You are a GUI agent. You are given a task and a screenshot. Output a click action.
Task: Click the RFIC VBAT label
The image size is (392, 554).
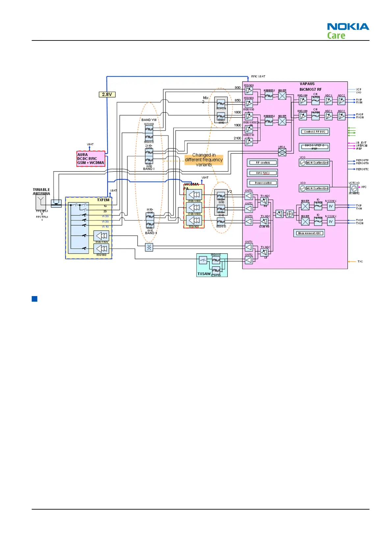coord(258,76)
